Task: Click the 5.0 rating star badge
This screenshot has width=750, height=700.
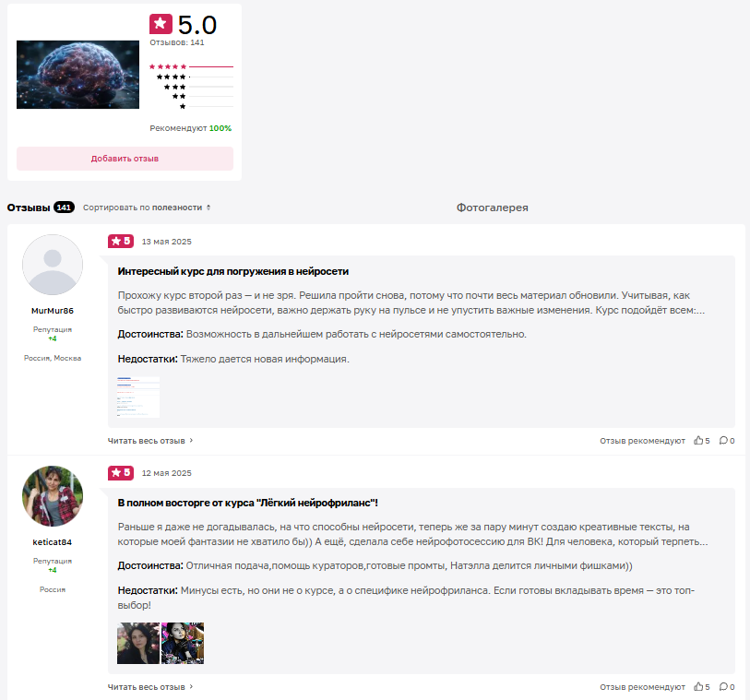Action: point(161,23)
